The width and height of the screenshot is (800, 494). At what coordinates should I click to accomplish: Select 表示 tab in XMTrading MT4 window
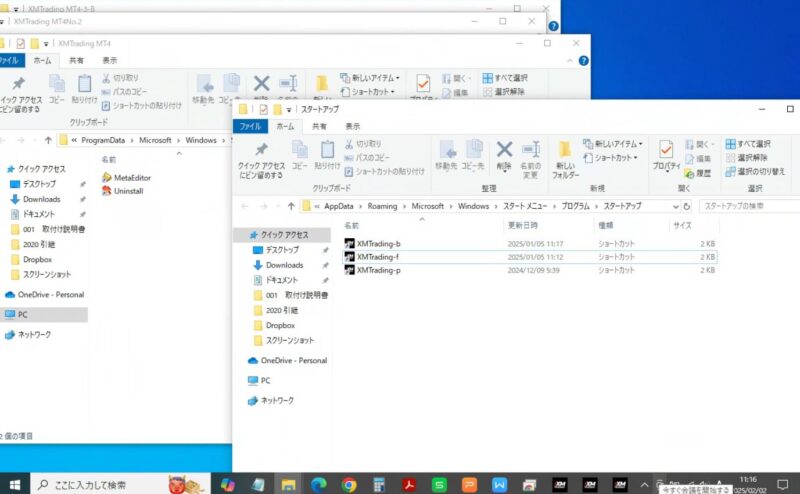(x=110, y=60)
